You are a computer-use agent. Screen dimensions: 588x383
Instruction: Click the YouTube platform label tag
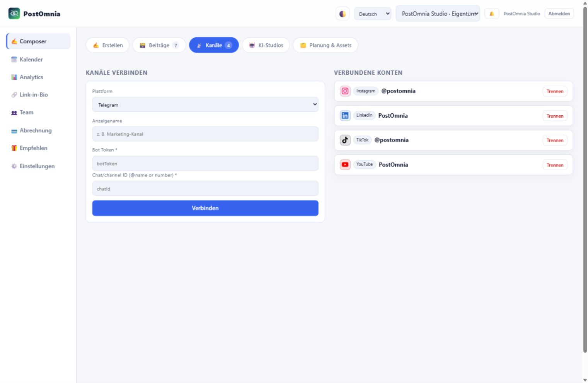pyautogui.click(x=365, y=164)
